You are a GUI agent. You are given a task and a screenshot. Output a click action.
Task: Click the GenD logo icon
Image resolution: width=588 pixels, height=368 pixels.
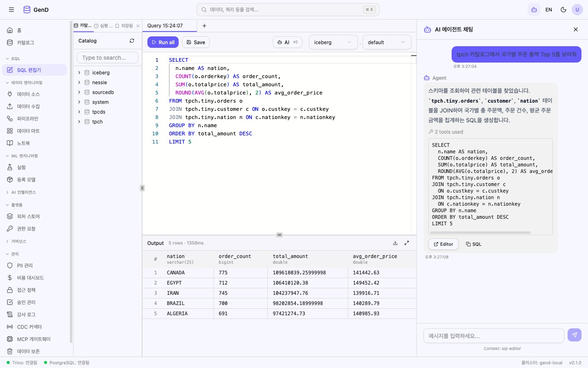click(x=27, y=10)
